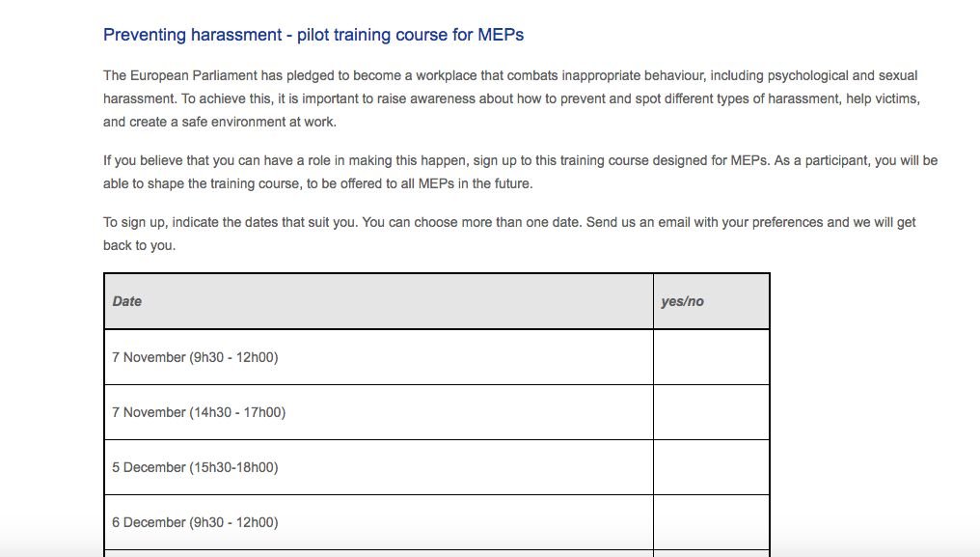This screenshot has height=557, width=980.
Task: Select the yes/no cell for 7 November afternoon
Action: (x=711, y=412)
